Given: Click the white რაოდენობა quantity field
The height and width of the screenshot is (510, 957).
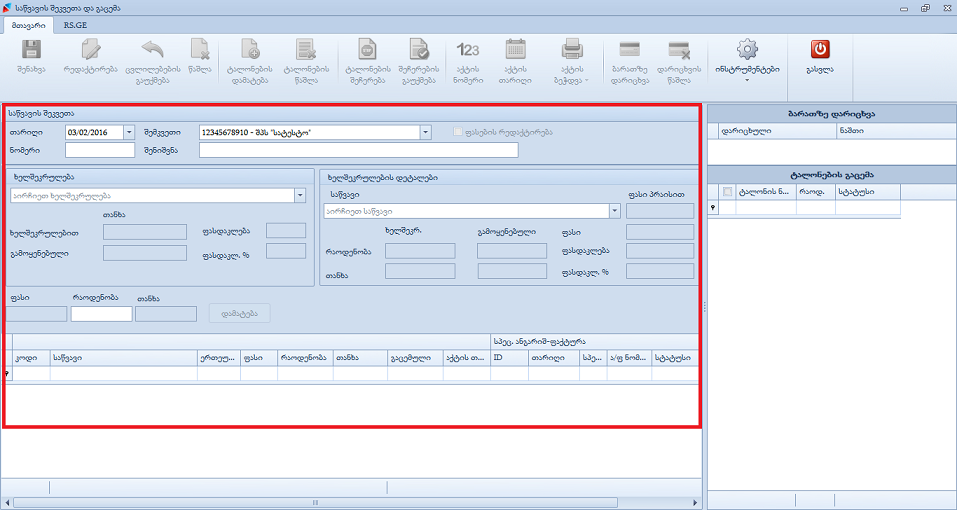Looking at the screenshot, I should click(101, 314).
